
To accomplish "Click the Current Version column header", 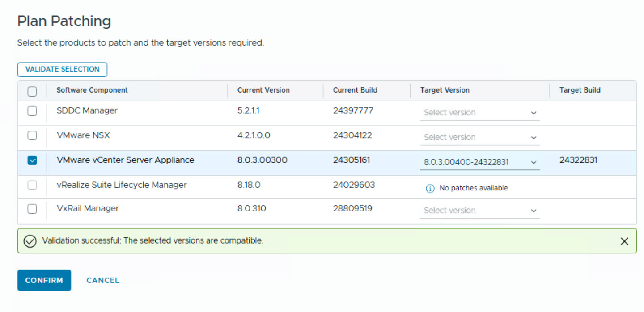I will pyautogui.click(x=263, y=90).
